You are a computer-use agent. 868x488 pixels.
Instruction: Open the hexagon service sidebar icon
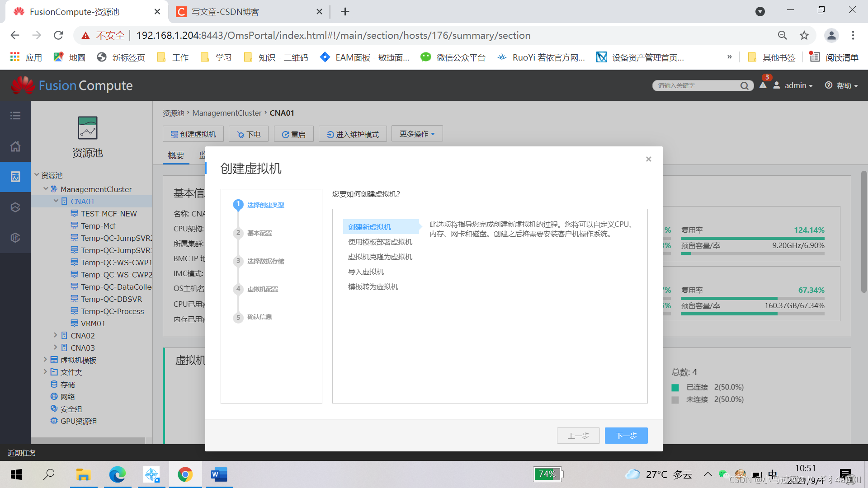[x=15, y=207]
